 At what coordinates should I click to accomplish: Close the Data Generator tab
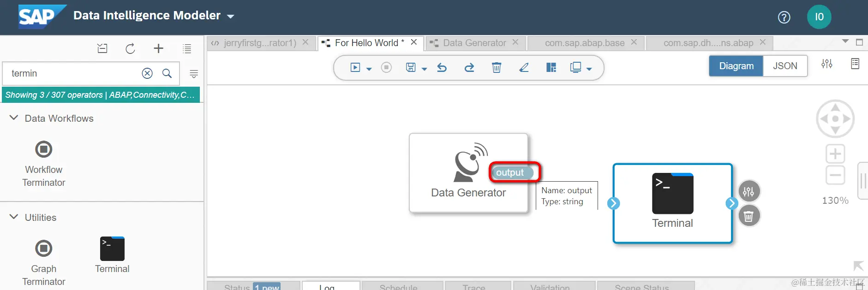515,42
